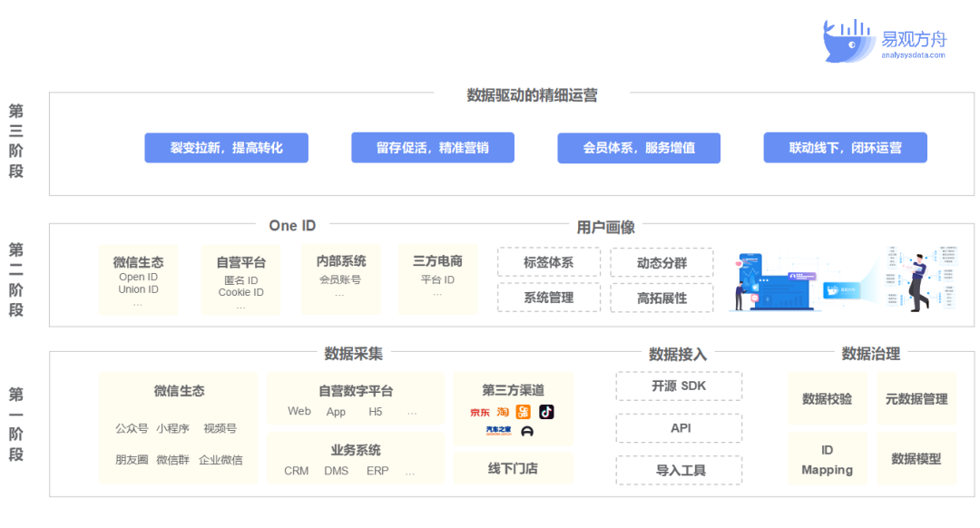Viewport: 980px width, 528px height.
Task: Click the orange 淘 Taobao logo
Action: [503, 413]
